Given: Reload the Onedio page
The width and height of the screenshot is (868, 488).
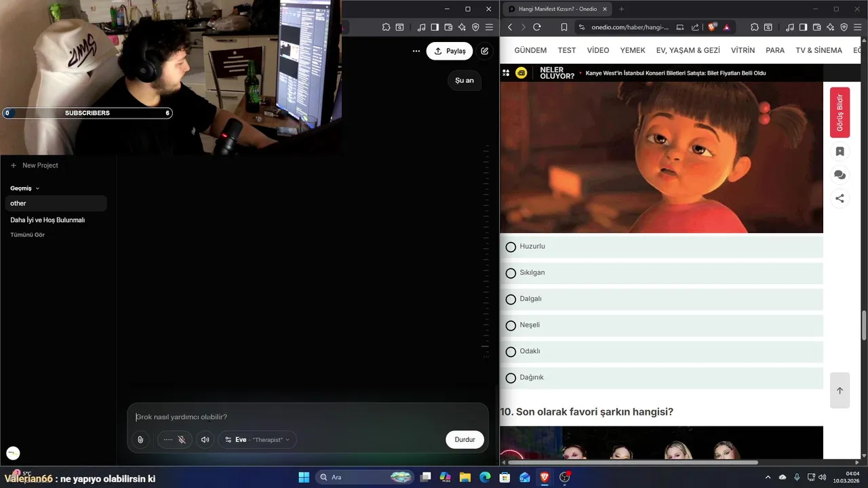Looking at the screenshot, I should point(537,27).
